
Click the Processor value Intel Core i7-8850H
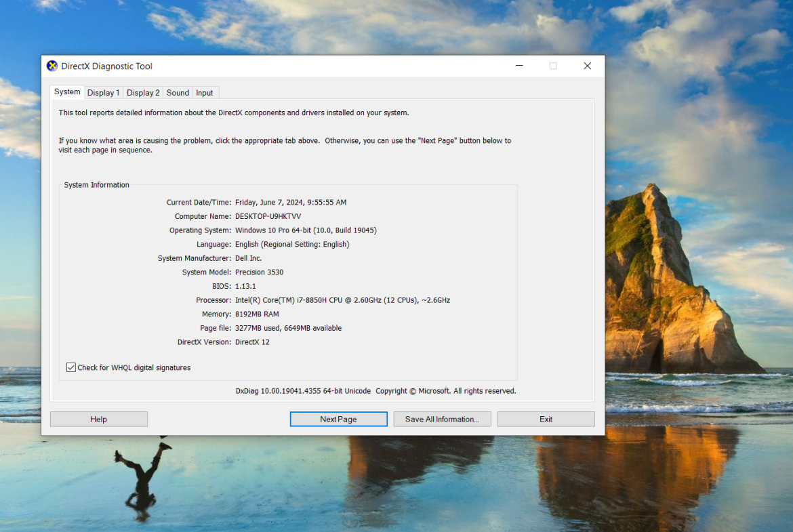point(342,300)
